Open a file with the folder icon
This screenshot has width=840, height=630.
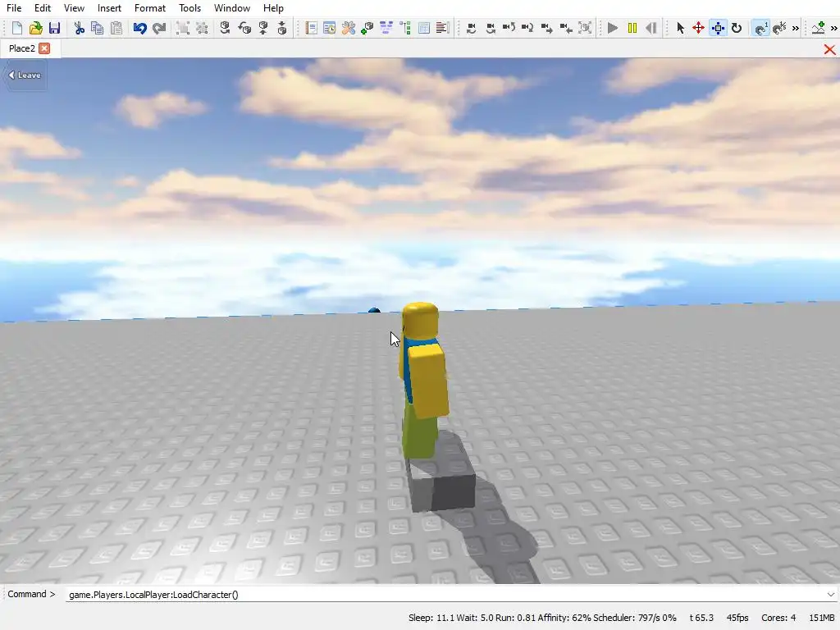[x=36, y=28]
